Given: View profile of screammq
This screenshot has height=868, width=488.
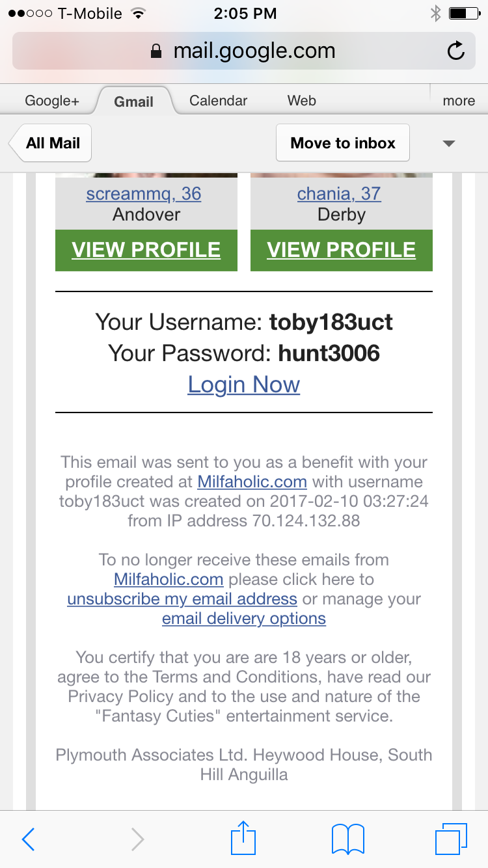Looking at the screenshot, I should pos(146,250).
